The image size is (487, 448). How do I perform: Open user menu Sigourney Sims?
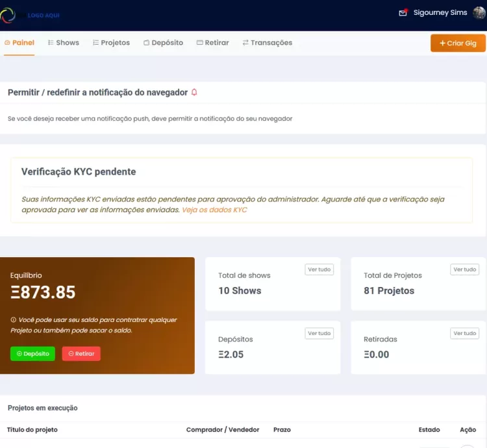click(x=440, y=12)
